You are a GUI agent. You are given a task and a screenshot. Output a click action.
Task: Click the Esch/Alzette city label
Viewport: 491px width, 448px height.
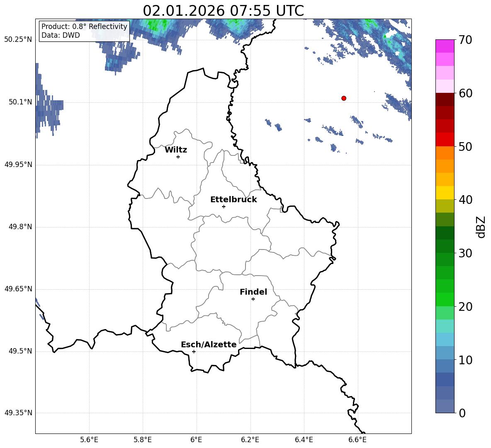point(209,344)
